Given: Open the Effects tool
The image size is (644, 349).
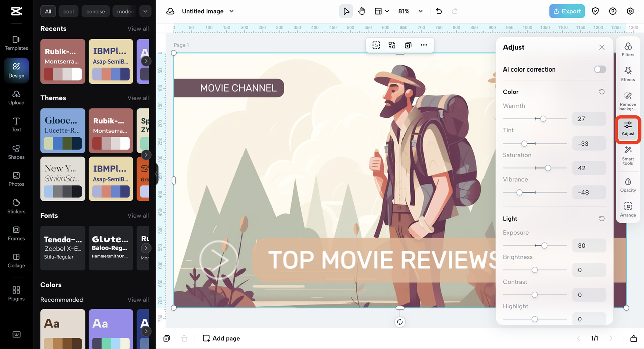Looking at the screenshot, I should click(x=628, y=74).
